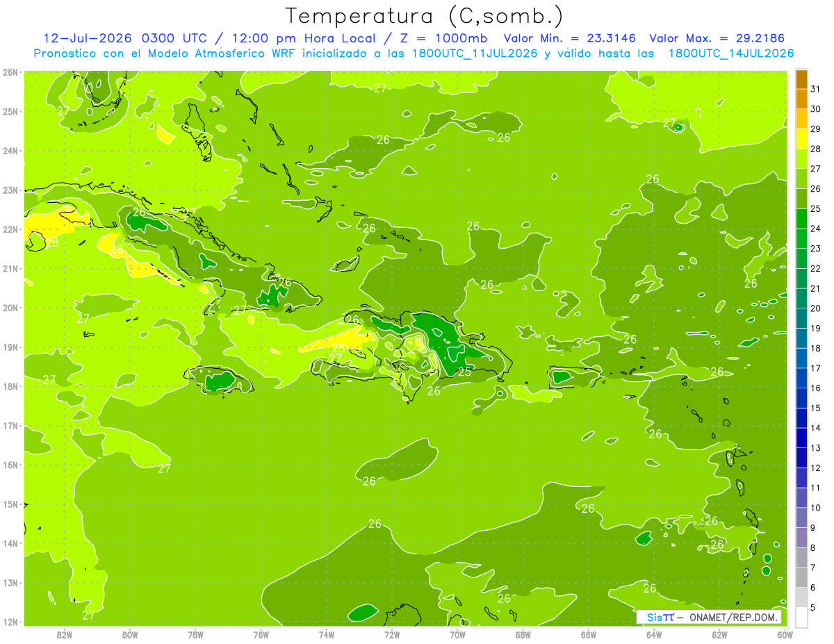The width and height of the screenshot is (834, 644).
Task: Click the color bar value label "10"
Action: 815,507
